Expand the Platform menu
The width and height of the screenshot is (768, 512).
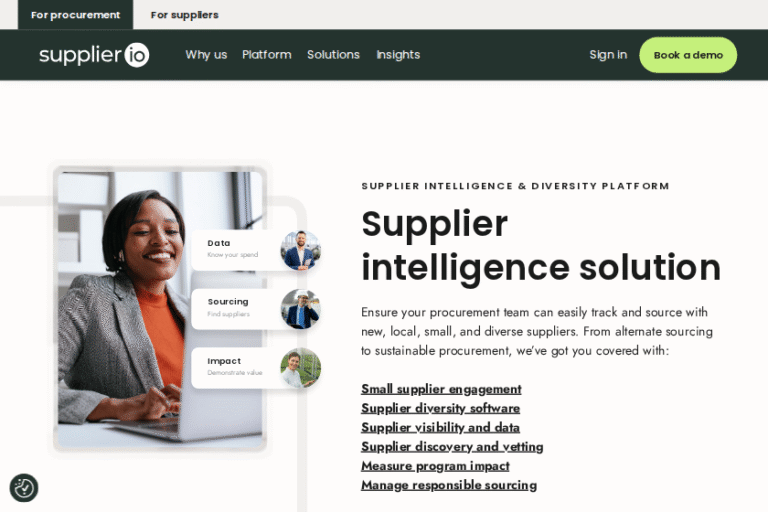pyautogui.click(x=267, y=54)
